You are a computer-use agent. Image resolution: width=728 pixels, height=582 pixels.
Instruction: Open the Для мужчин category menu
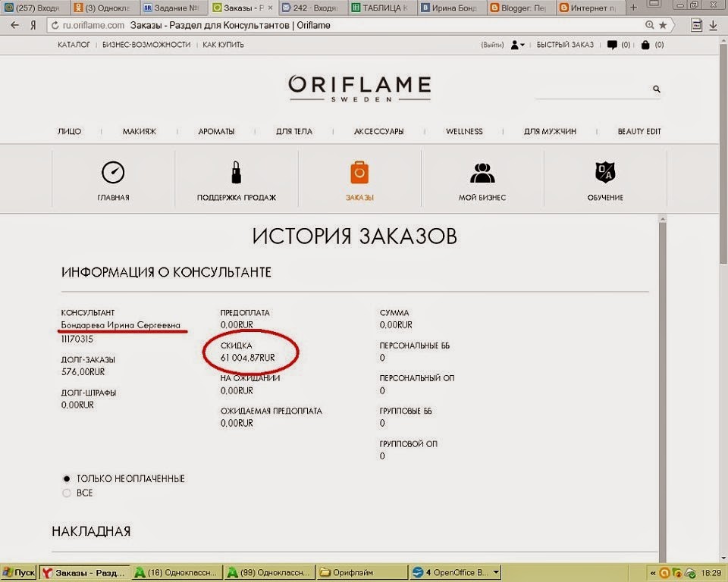click(550, 131)
